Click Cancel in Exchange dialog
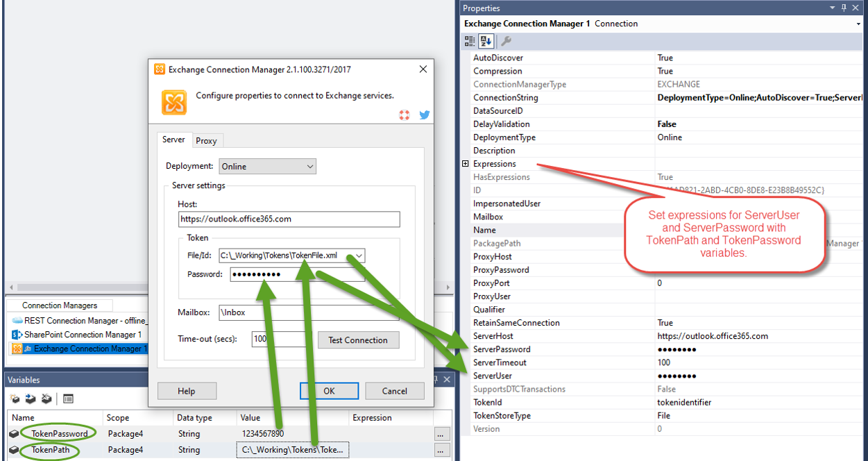This screenshot has width=868, height=461. (395, 391)
